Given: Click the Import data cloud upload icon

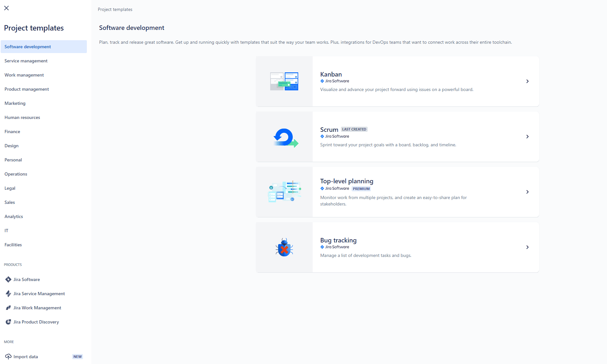Looking at the screenshot, I should click(x=8, y=357).
